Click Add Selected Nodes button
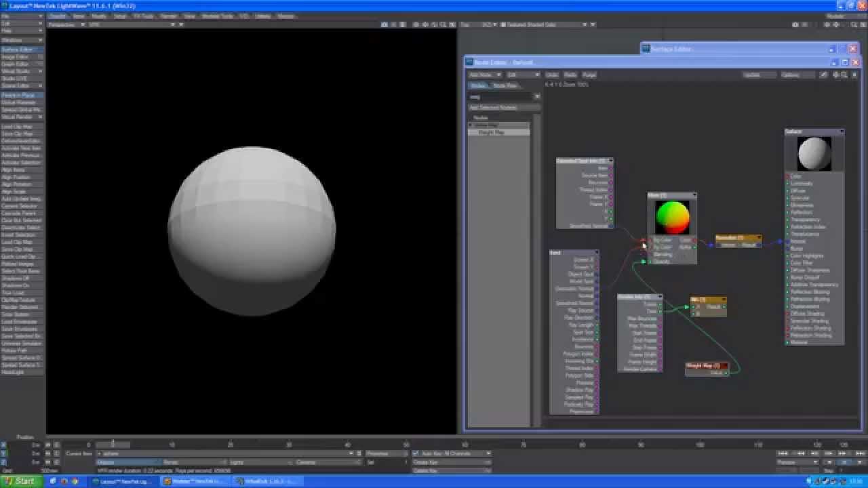The width and height of the screenshot is (868, 488). coord(505,107)
